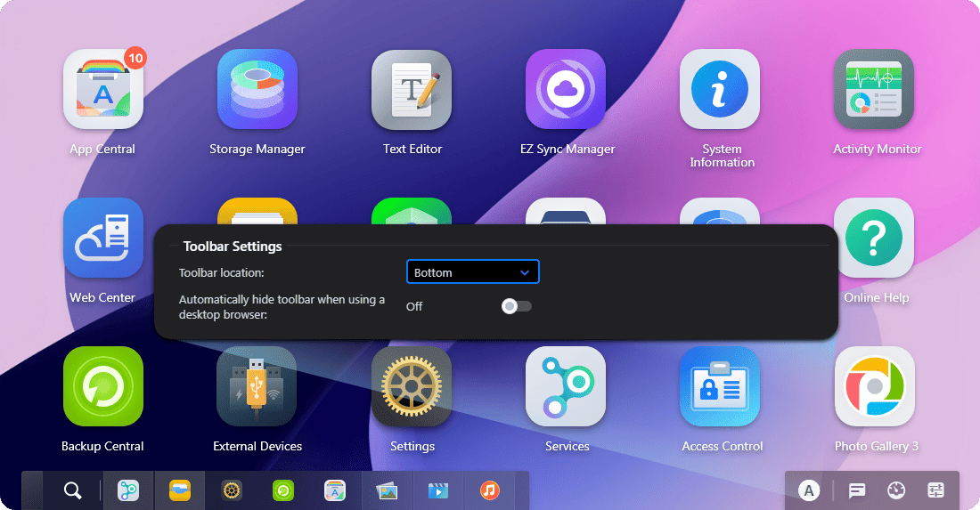The width and height of the screenshot is (980, 510).
Task: Click the resource gauge taskbar icon
Action: click(896, 490)
